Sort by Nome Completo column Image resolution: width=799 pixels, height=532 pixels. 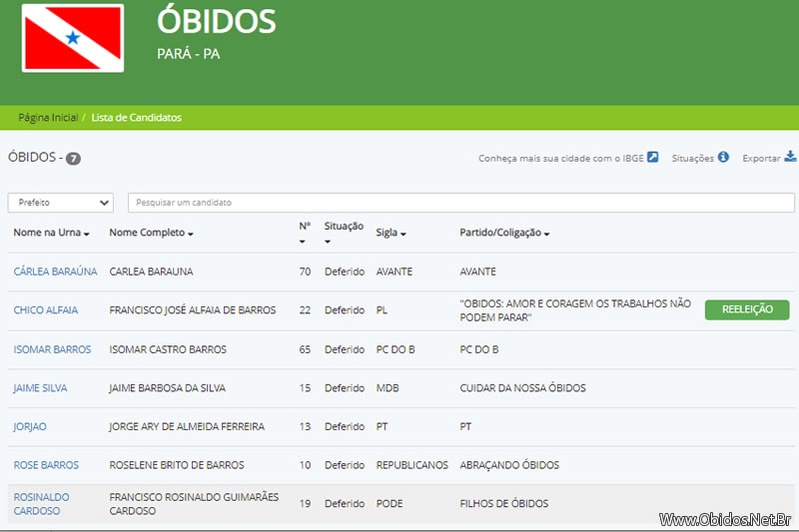(x=152, y=233)
